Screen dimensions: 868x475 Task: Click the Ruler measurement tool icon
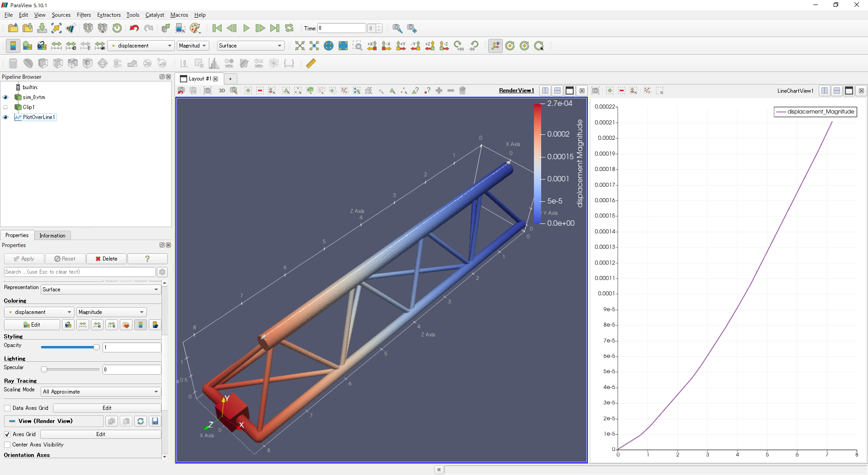point(311,63)
